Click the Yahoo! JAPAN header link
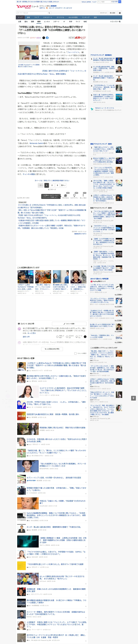138x644 pixels. click(x=86, y=2)
